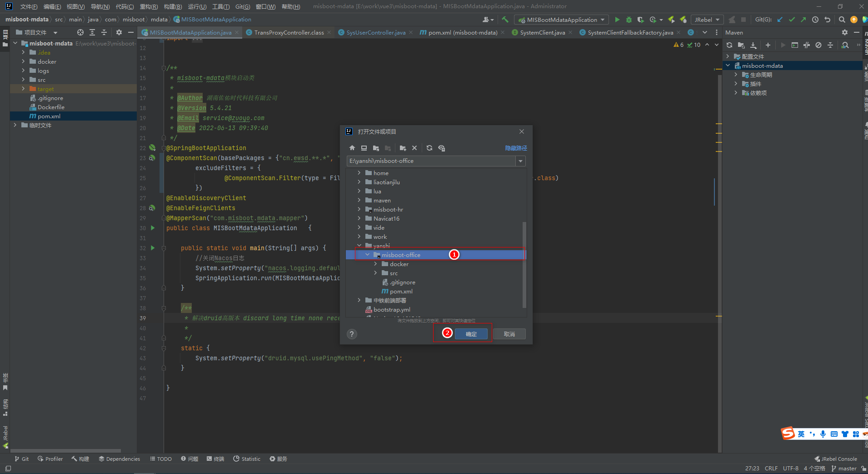Expand 生命周期 node in Maven panel
The height and width of the screenshot is (474, 868).
[736, 75]
